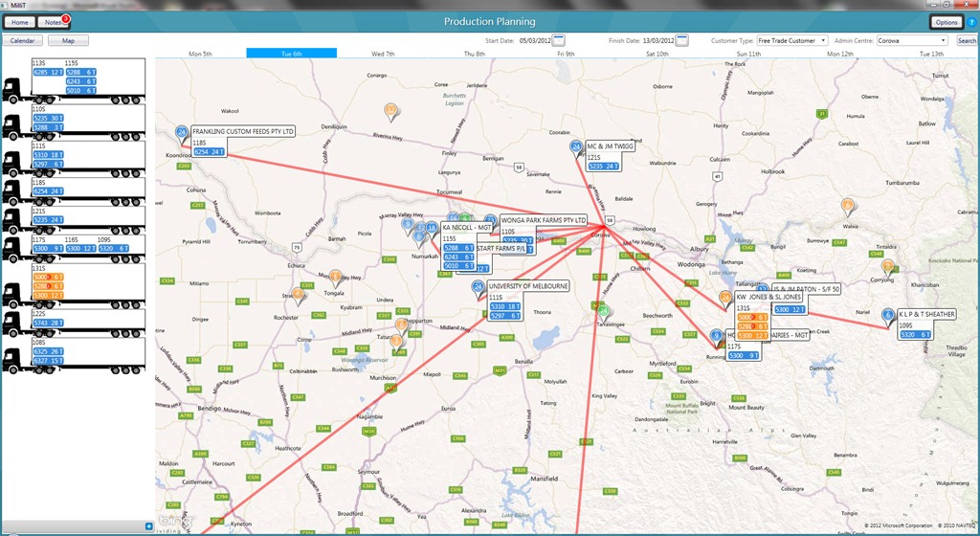Switch to the Sun 11th day tab

(x=748, y=54)
